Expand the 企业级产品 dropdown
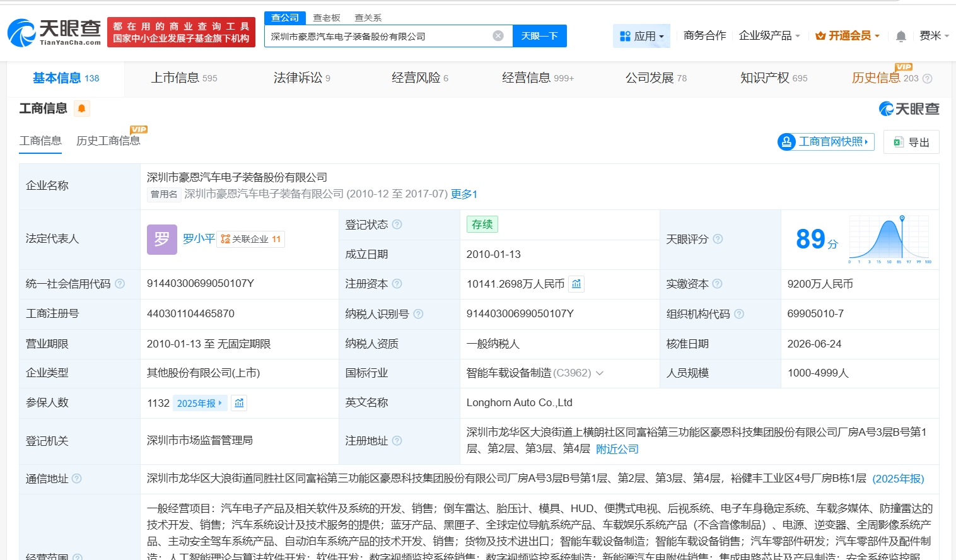956x560 pixels. 769,36
